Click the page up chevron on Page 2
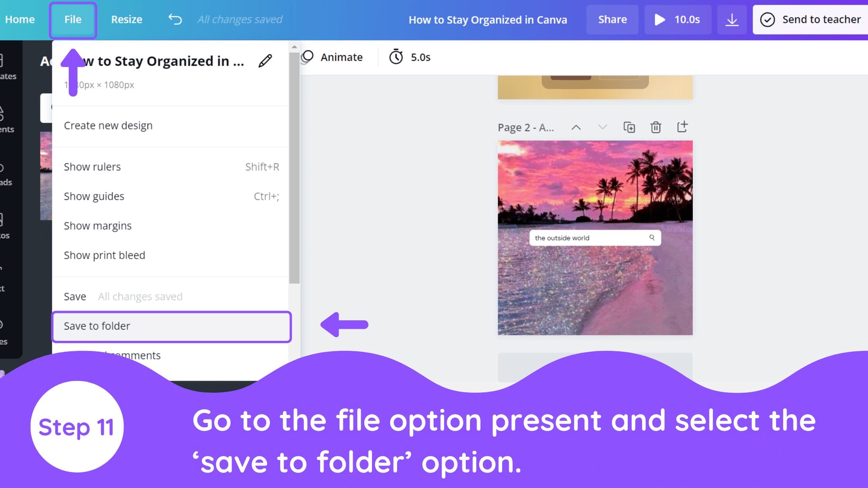Image resolution: width=868 pixels, height=488 pixels. click(576, 127)
